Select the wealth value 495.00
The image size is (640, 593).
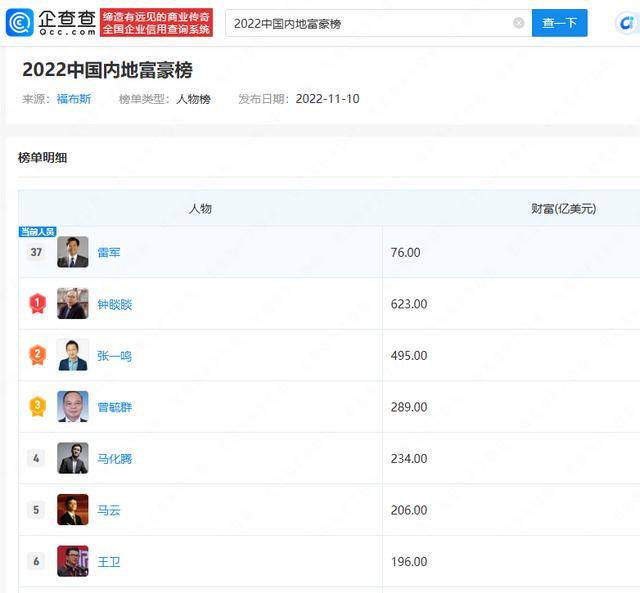[x=409, y=355]
